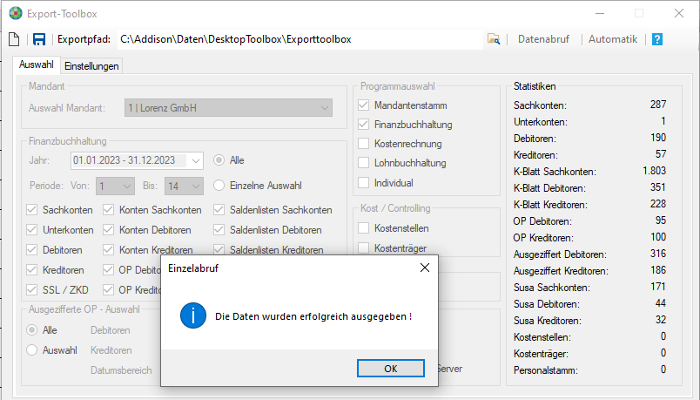Open the Periode Bis dropdown
Screen dimensions: 700x400
pos(184,186)
